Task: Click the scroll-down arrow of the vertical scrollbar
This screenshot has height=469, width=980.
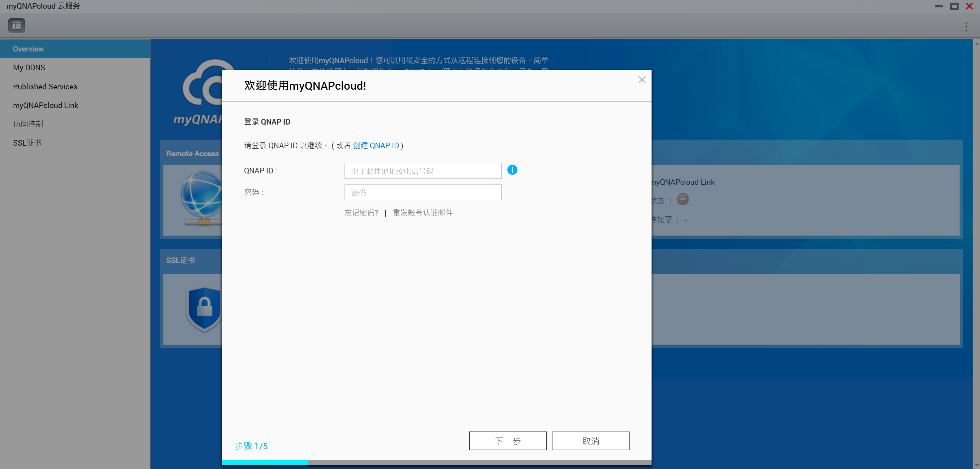Action: (977, 465)
